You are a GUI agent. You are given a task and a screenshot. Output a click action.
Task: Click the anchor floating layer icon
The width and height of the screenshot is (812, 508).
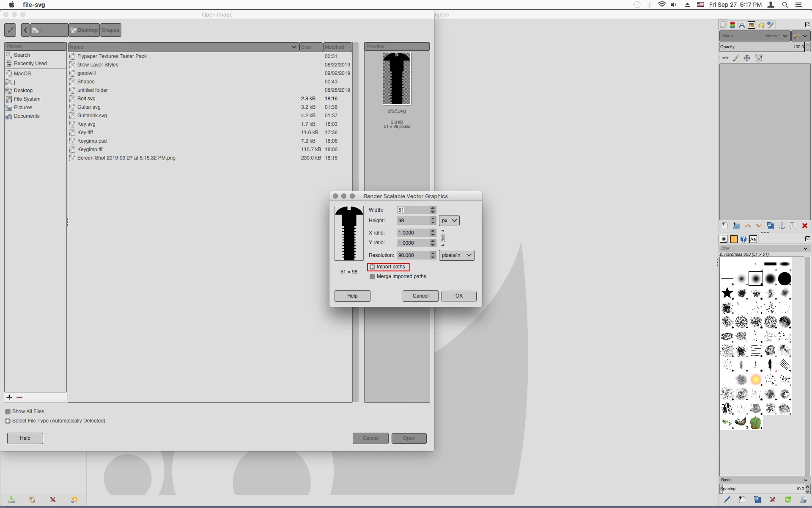782,226
